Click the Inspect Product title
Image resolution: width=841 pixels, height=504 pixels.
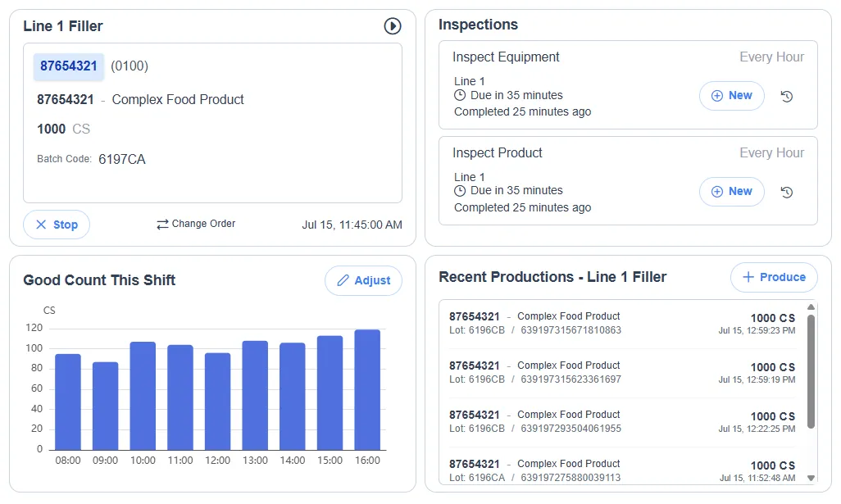[x=498, y=152]
